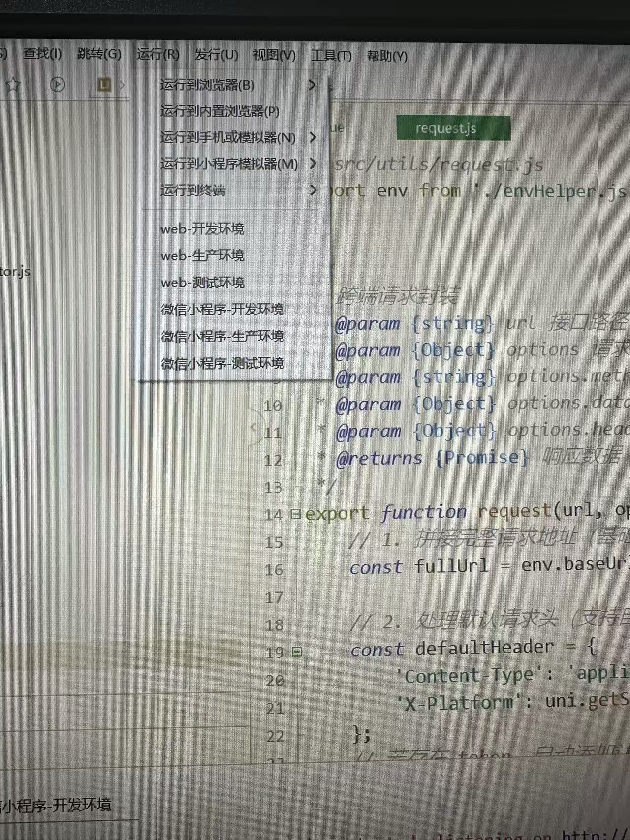630x840 pixels.
Task: Select the web-生产环境 run option
Action: tap(202, 256)
